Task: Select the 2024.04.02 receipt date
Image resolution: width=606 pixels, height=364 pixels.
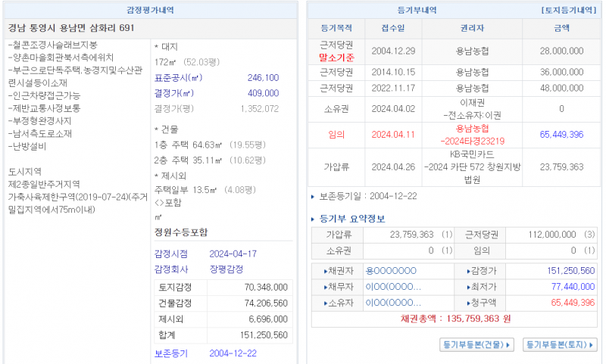Action: click(x=393, y=109)
